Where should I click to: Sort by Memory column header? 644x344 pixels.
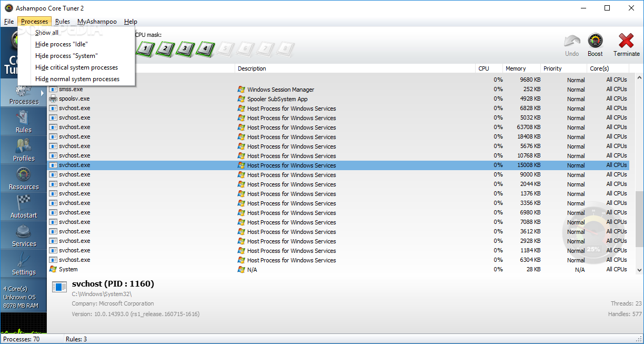point(521,68)
